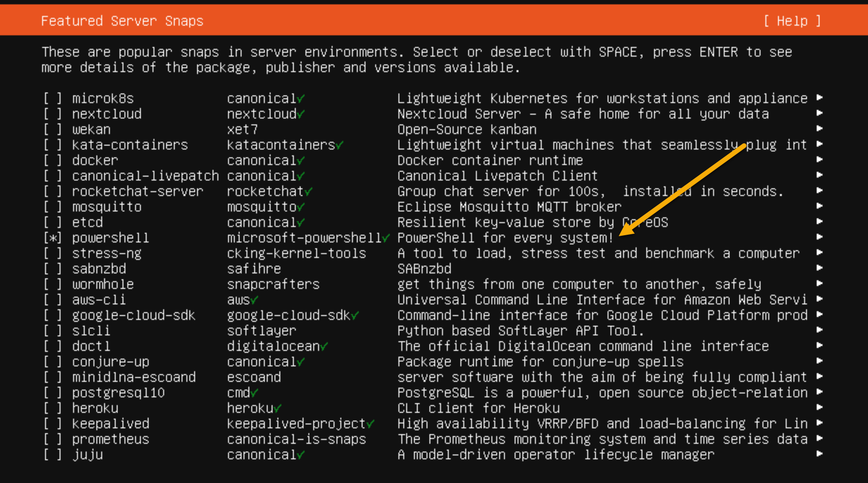Click description 'Docker container runtime'
This screenshot has height=483, width=868.
[490, 161]
